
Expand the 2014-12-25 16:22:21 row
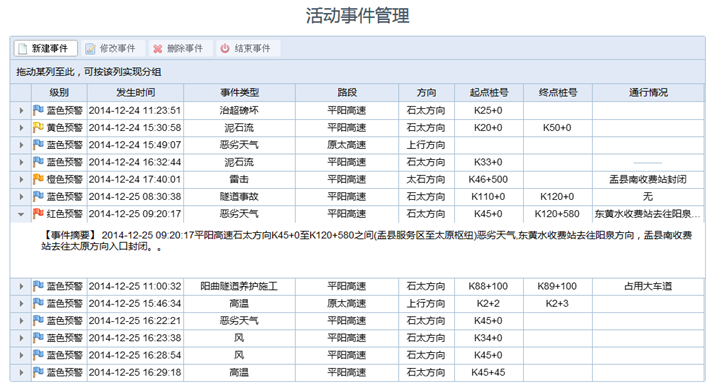21,322
